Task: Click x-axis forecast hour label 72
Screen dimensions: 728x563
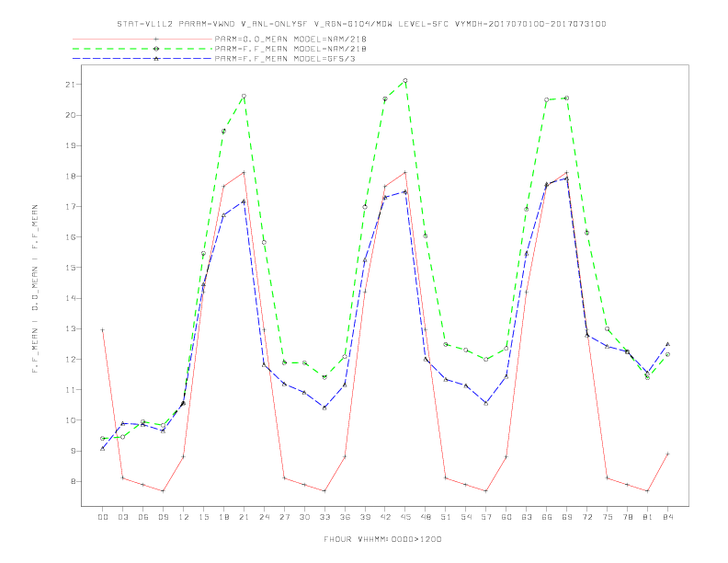Action: pyautogui.click(x=586, y=517)
